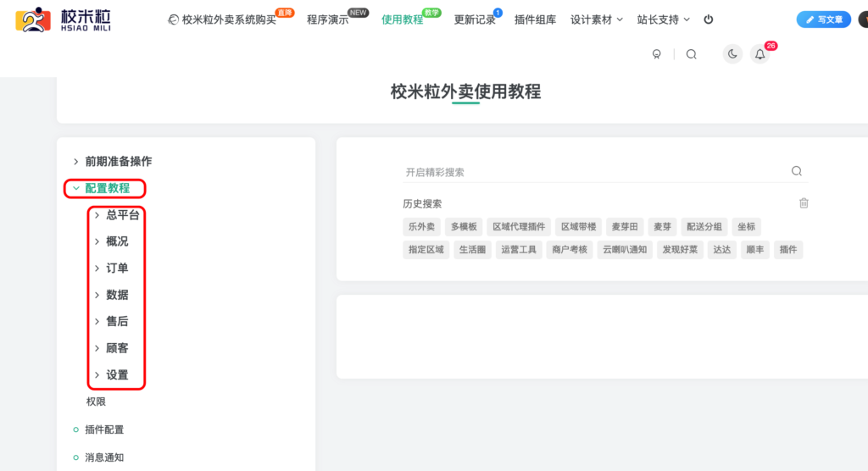Click history tag 插件
868x471 pixels.
coord(788,250)
